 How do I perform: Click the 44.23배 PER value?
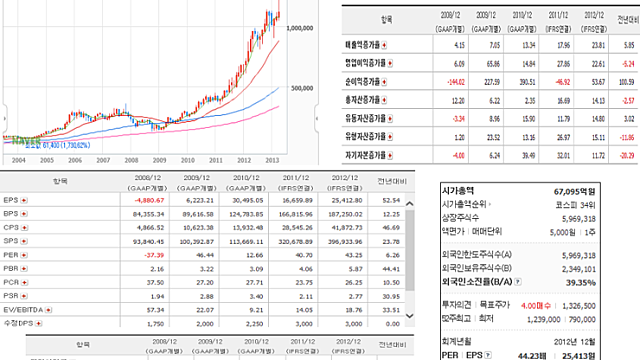(532, 356)
